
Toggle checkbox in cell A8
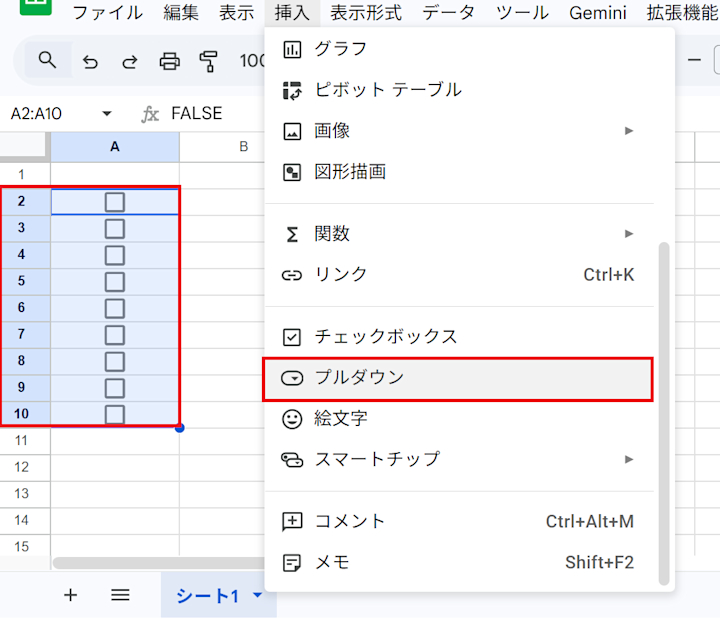pyautogui.click(x=115, y=362)
